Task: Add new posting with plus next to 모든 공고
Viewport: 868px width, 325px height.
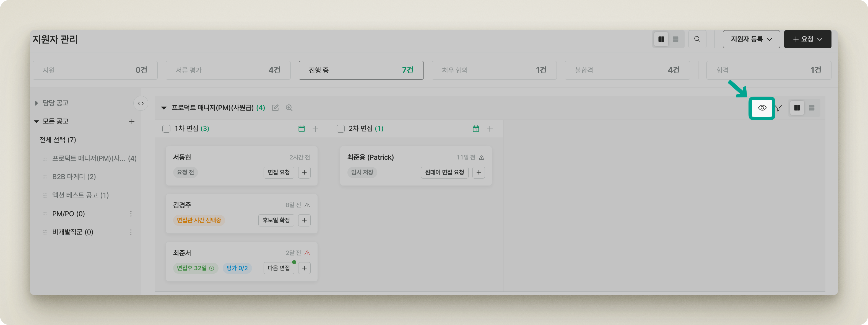Action: 132,121
